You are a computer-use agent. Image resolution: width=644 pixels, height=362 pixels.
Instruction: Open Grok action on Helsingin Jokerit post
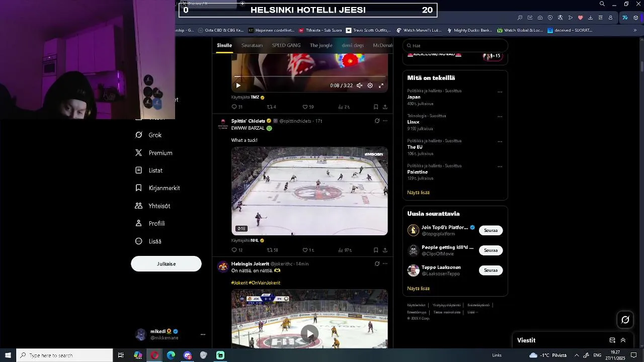377,263
